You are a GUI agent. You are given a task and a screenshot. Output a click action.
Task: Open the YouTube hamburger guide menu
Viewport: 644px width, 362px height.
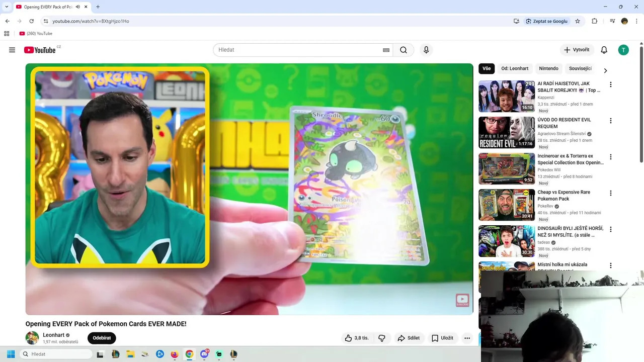(12, 50)
